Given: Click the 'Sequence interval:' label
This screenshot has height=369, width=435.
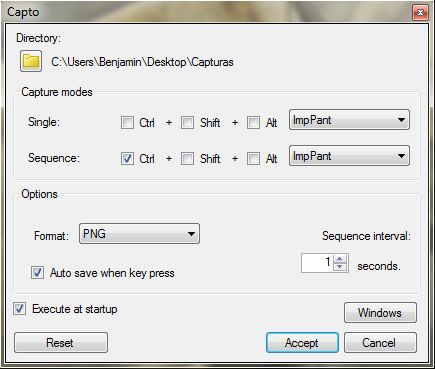Looking at the screenshot, I should (x=366, y=236).
